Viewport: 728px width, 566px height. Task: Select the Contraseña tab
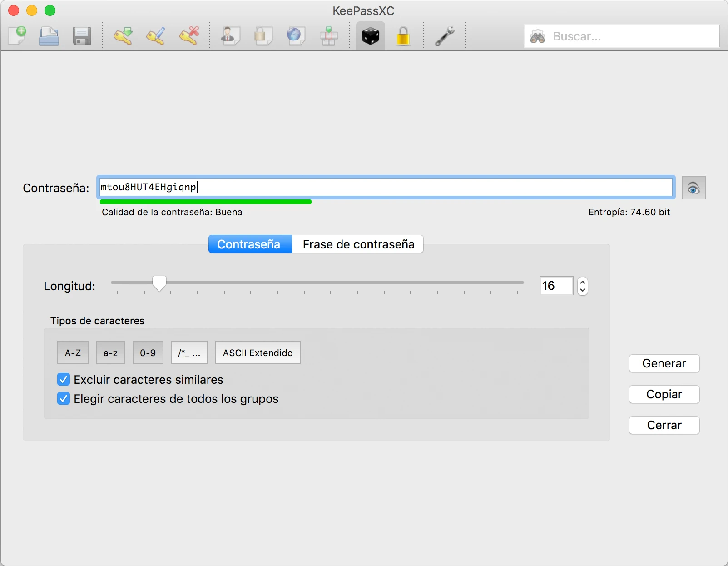coord(249,244)
